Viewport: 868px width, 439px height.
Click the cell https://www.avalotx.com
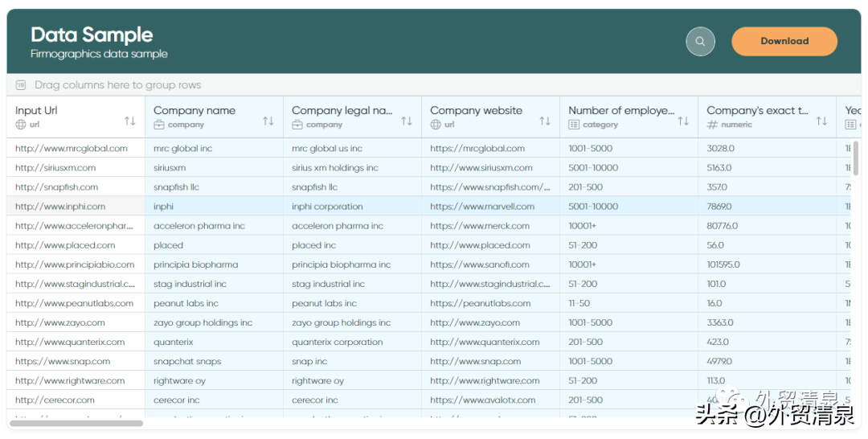pos(491,400)
